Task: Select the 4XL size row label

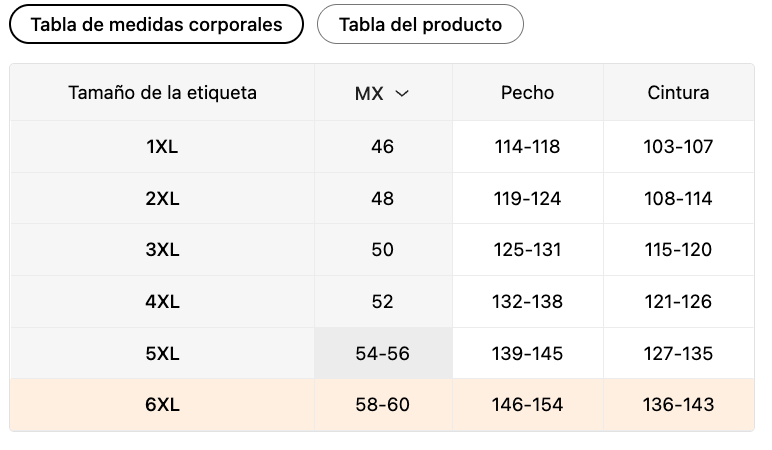Action: [x=162, y=302]
